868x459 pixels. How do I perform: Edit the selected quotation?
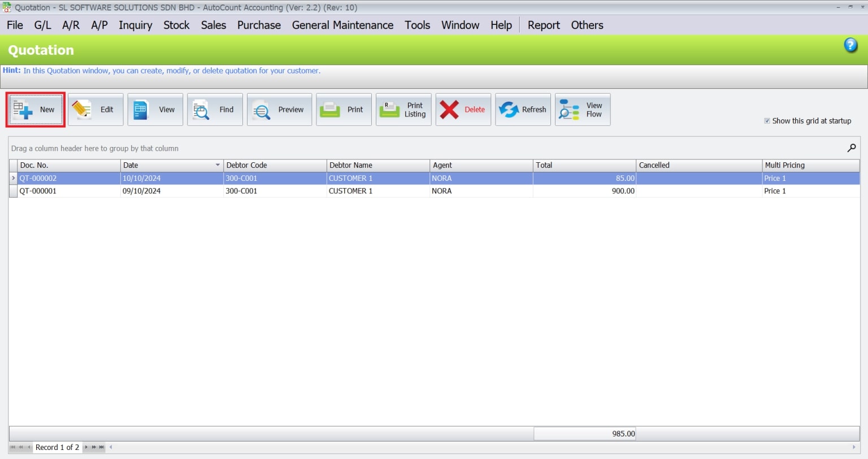pyautogui.click(x=96, y=109)
